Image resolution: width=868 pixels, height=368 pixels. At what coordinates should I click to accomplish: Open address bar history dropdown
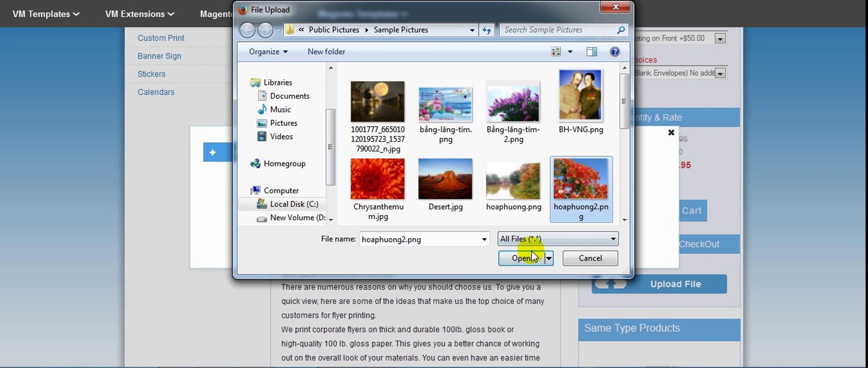tap(472, 30)
